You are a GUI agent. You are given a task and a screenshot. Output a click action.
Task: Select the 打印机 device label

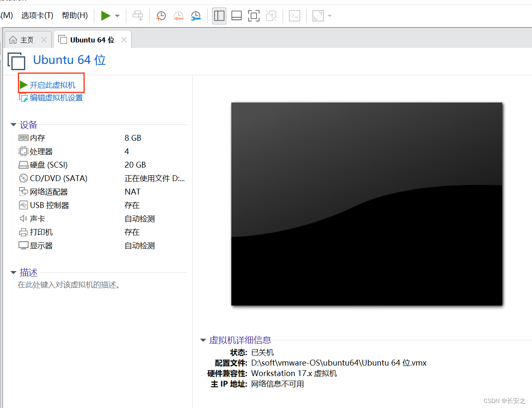pyautogui.click(x=41, y=232)
